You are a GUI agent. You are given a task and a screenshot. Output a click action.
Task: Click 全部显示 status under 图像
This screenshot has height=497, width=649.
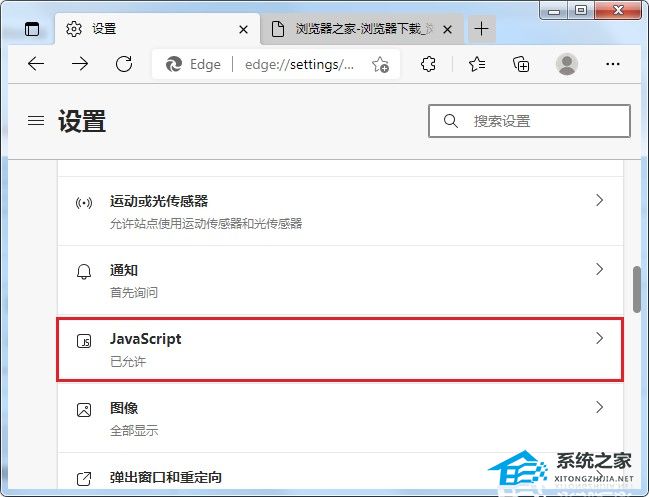point(134,430)
